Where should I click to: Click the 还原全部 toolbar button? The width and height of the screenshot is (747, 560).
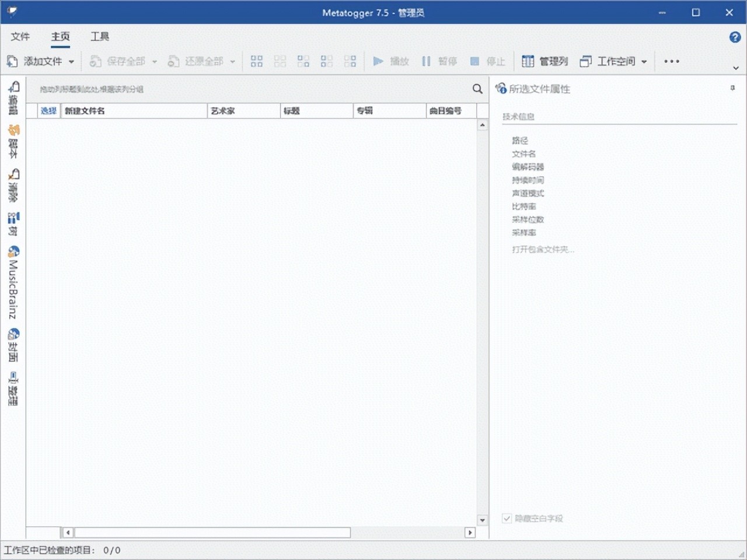point(196,61)
